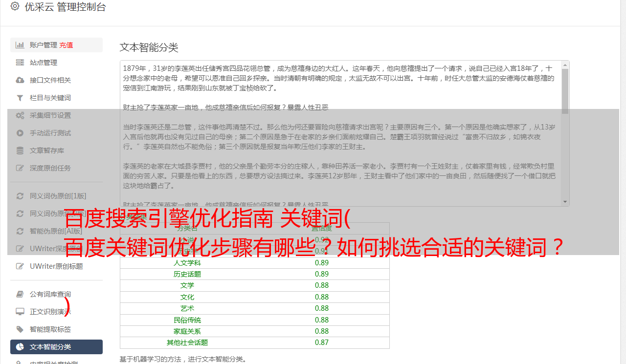
Task: Click the book icon next to 公有词库查询
Action: 20,294
